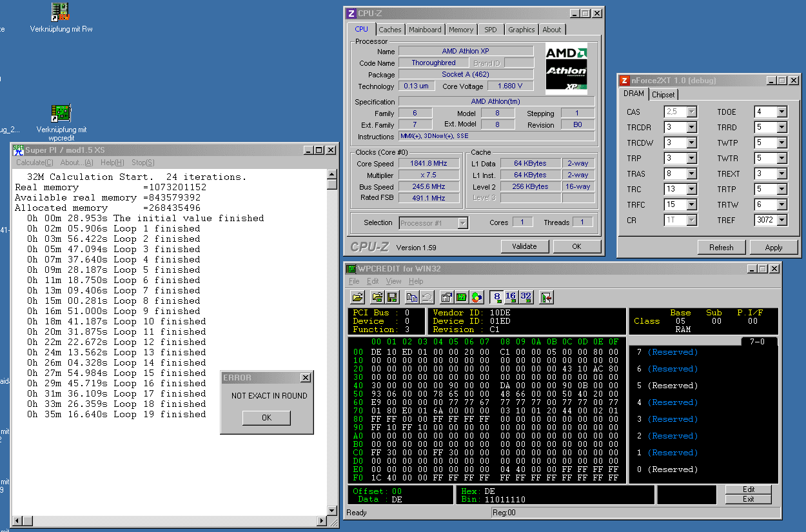Open the TWTP dropdown
This screenshot has width=806, height=532.
782,143
